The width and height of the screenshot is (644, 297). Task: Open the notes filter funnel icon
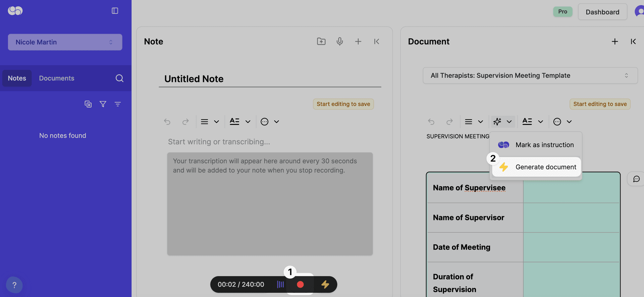tap(103, 104)
